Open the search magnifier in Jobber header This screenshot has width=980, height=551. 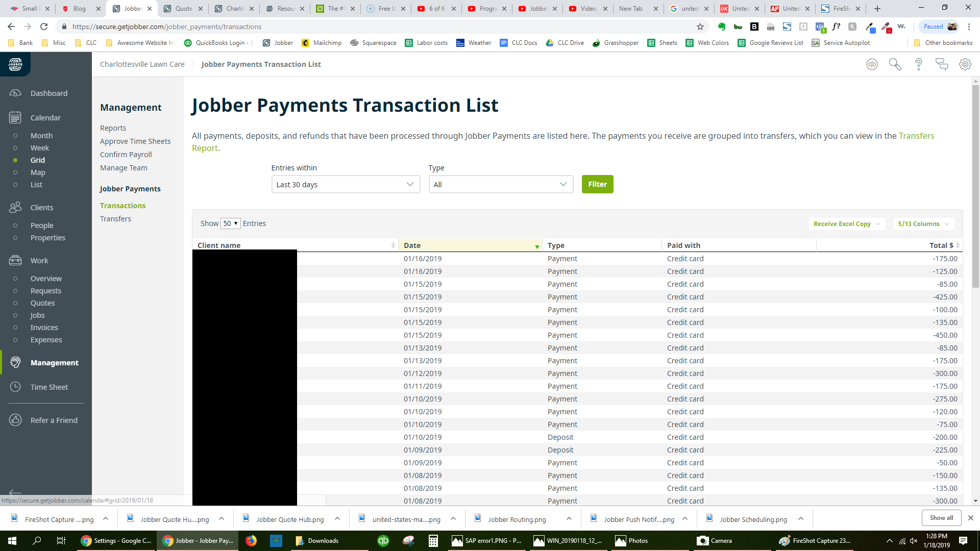(895, 64)
